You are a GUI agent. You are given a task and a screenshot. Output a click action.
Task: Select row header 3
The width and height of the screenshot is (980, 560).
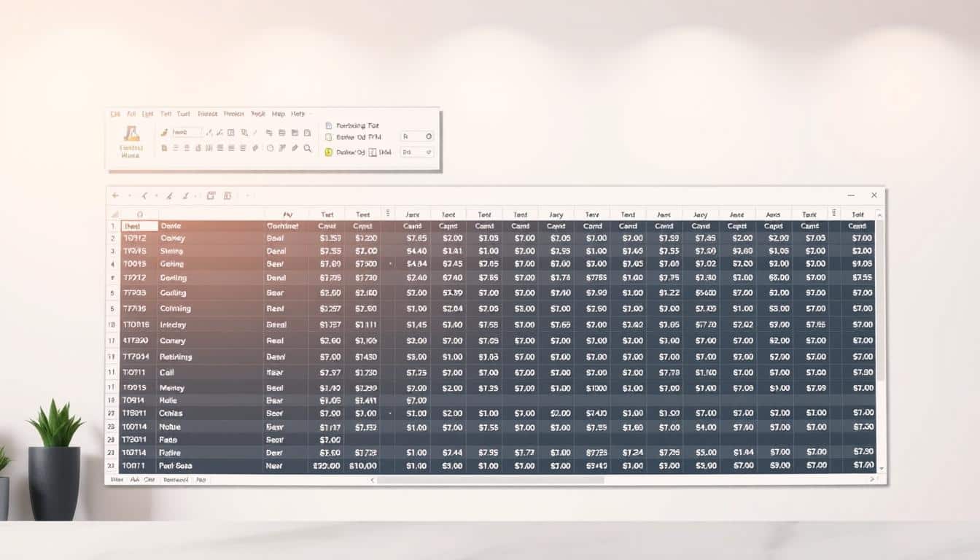[112, 251]
